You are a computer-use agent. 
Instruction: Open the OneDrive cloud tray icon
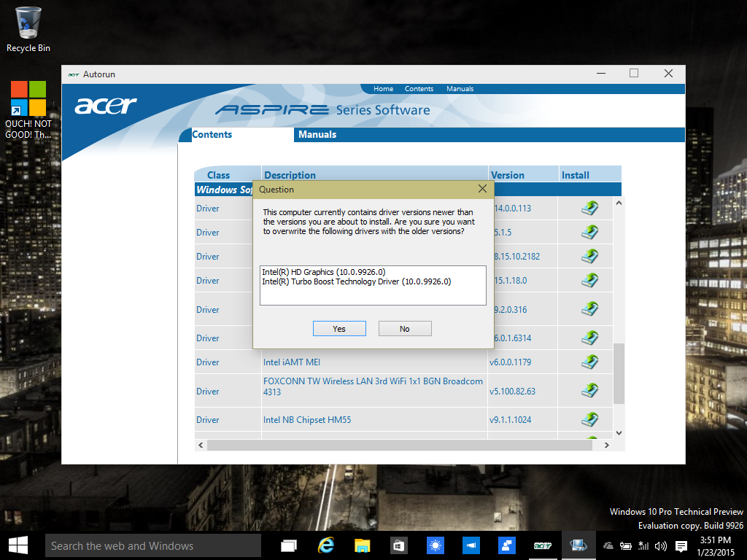point(608,546)
